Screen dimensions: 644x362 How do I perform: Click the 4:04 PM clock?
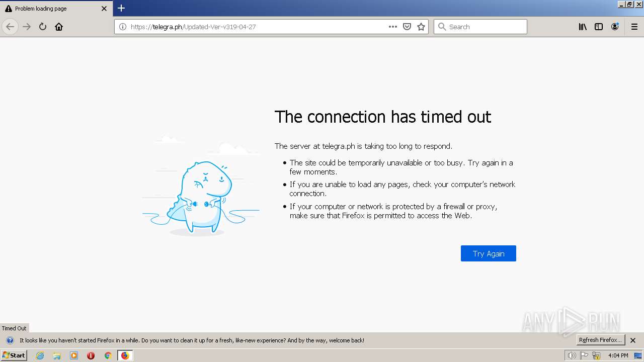point(618,355)
